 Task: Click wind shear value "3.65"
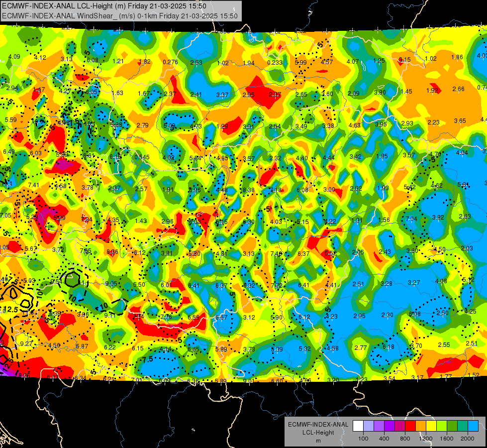click(x=460, y=120)
